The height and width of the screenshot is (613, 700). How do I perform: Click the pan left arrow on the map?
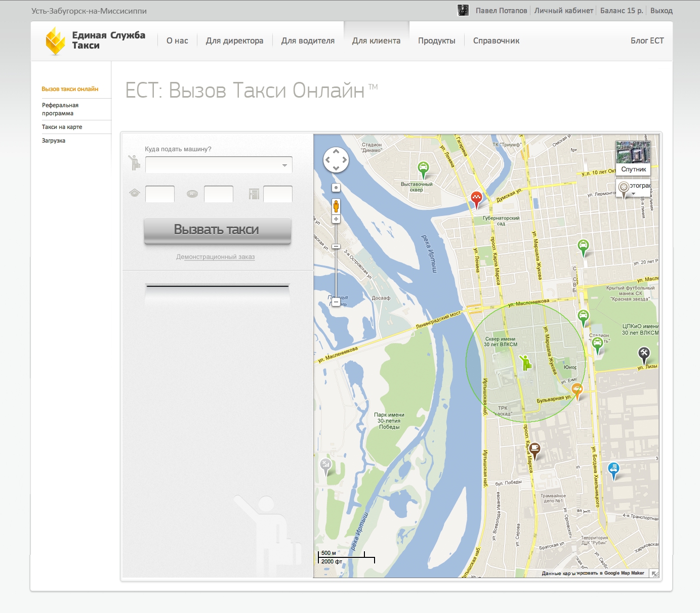327,160
